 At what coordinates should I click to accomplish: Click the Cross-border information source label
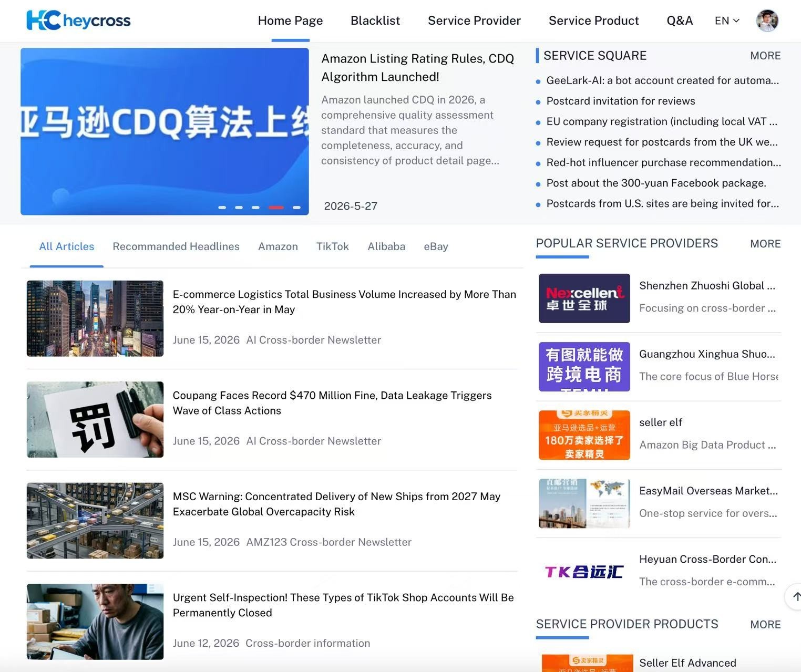(308, 643)
